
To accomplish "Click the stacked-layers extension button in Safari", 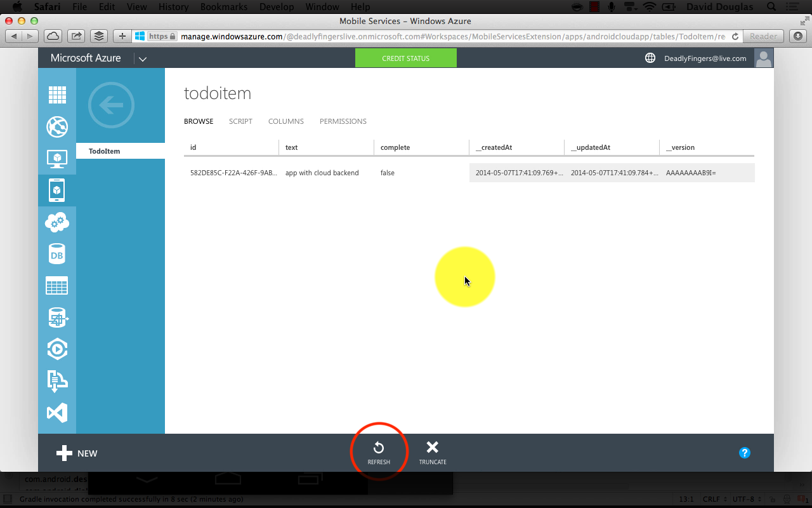I will coord(98,36).
